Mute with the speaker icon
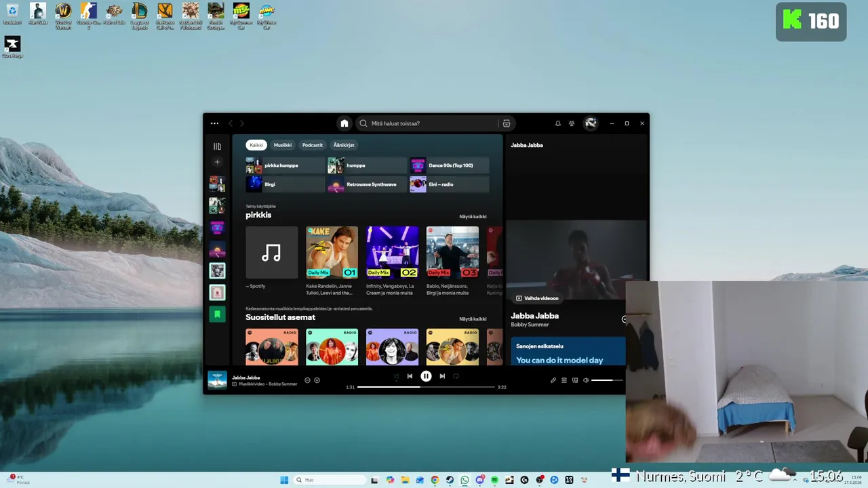This screenshot has width=868, height=488. coord(586,380)
